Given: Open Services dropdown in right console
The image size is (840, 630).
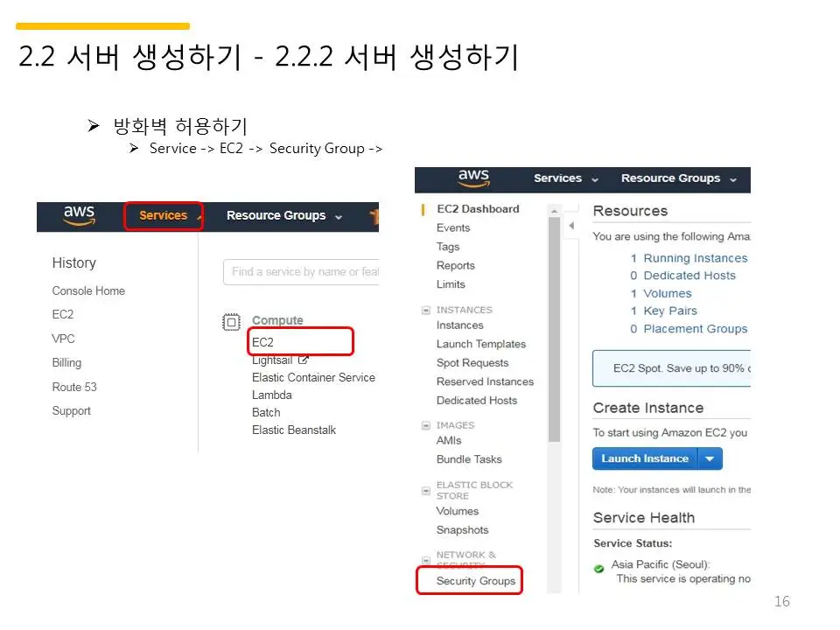Looking at the screenshot, I should 566,178.
